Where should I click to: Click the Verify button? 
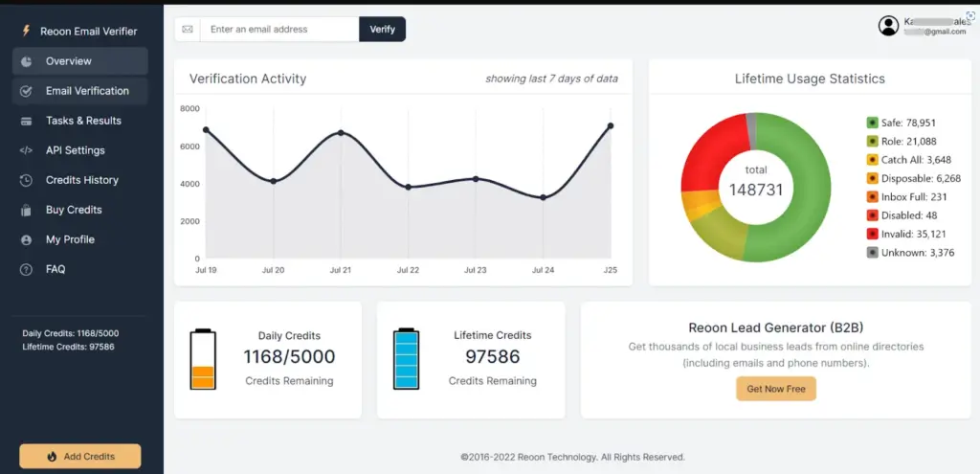(x=383, y=30)
